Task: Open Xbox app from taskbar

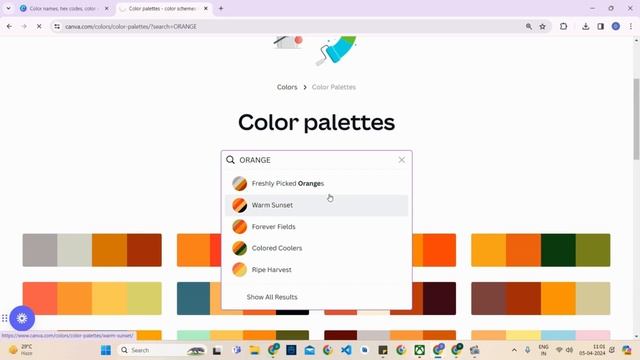Action: pyautogui.click(x=420, y=350)
